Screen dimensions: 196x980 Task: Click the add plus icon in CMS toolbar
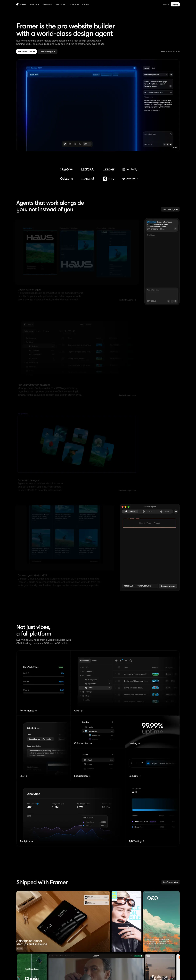coord(116,660)
